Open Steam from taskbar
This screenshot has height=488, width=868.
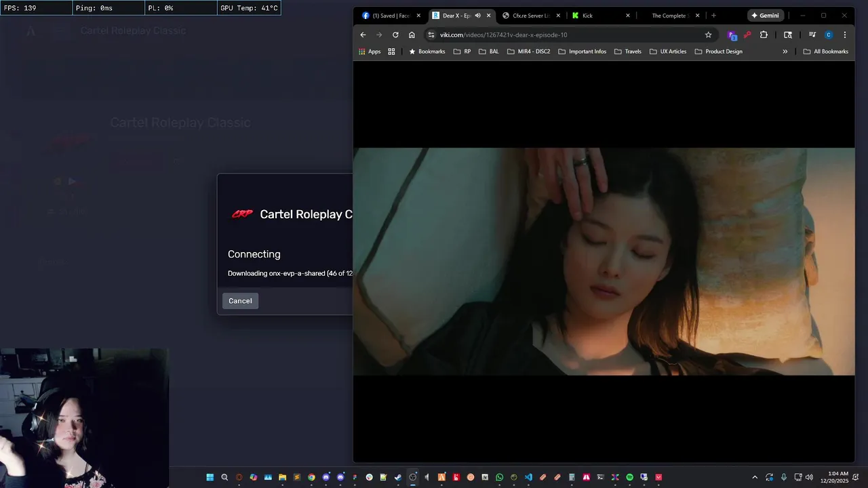pos(397,477)
